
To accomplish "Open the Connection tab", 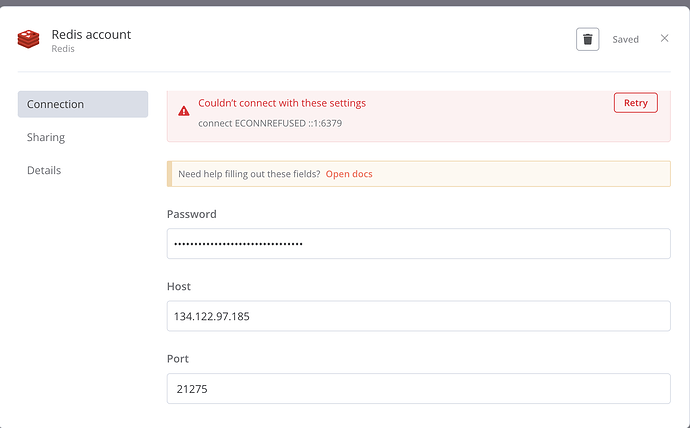I will click(83, 104).
